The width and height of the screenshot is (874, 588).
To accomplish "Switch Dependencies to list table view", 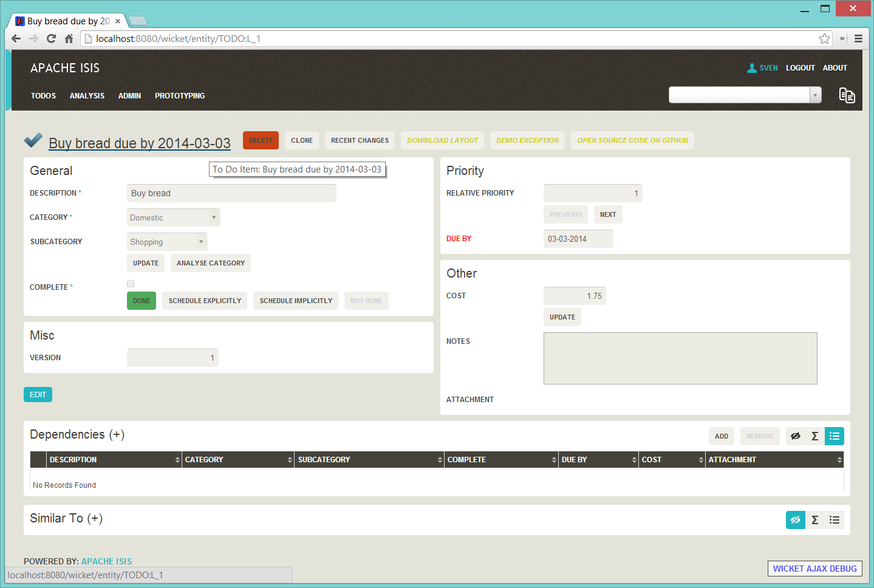I will [x=834, y=436].
